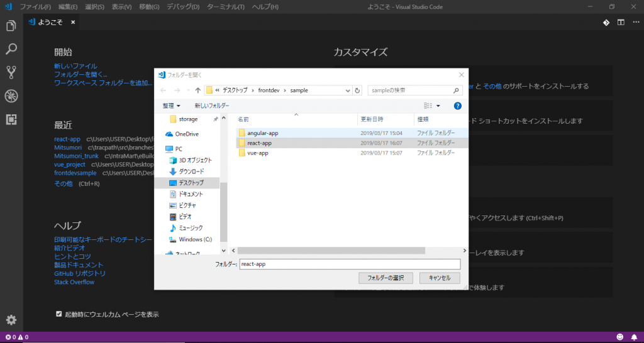Viewport: 644px width, 343px height.
Task: Open the Debug view in activity bar
Action: [x=11, y=96]
